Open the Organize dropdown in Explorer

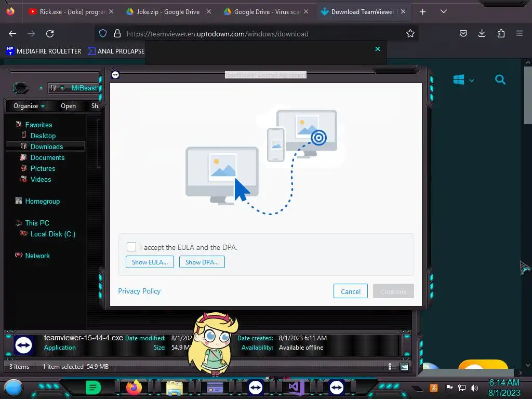click(x=29, y=106)
